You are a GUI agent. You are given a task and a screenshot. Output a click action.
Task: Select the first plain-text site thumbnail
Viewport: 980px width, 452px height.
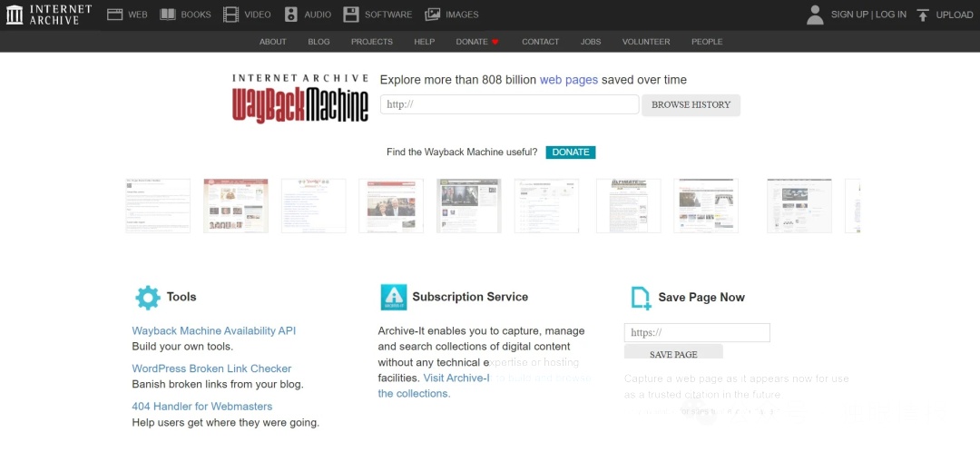tap(158, 206)
